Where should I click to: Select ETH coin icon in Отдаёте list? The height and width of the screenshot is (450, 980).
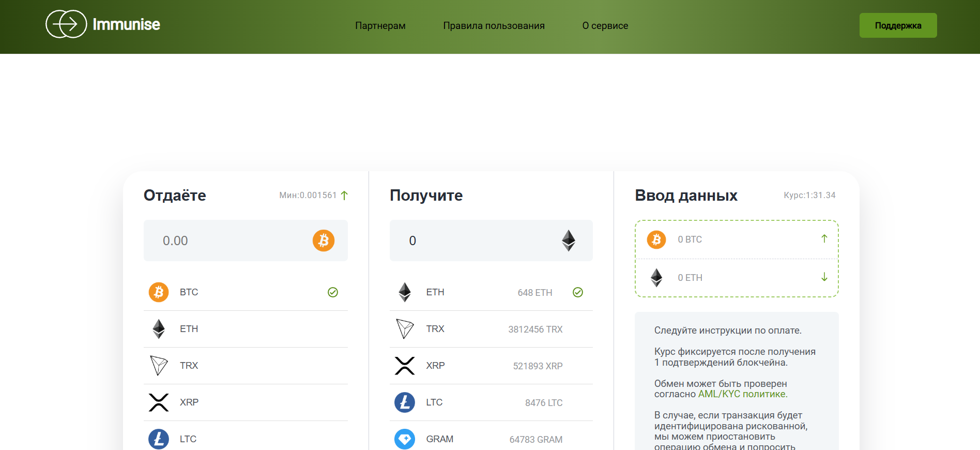pyautogui.click(x=159, y=329)
